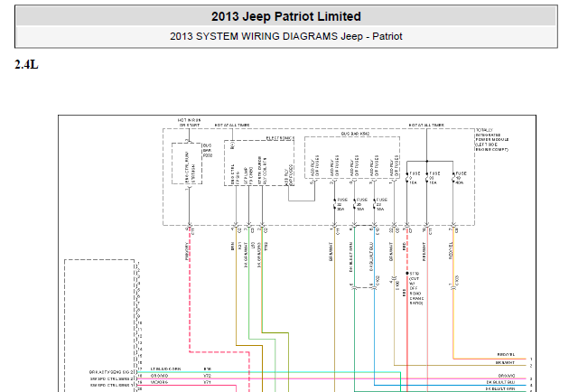The image size is (569, 392).
Task: Click the 'ENG CTRL RUN/START/ASM' box text
Action: click(190, 167)
